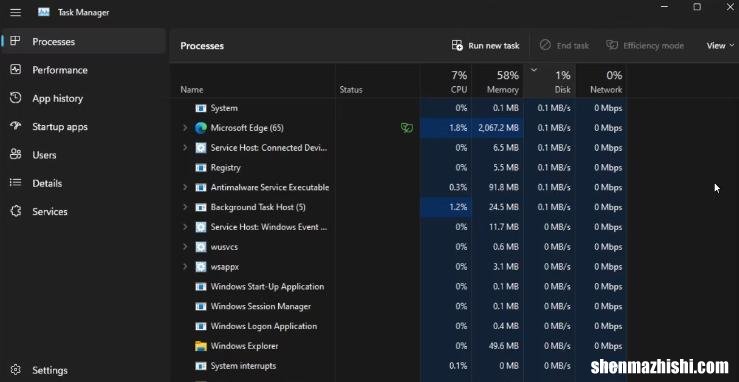739x382 pixels.
Task: Open the hamburger navigation menu
Action: [16, 12]
